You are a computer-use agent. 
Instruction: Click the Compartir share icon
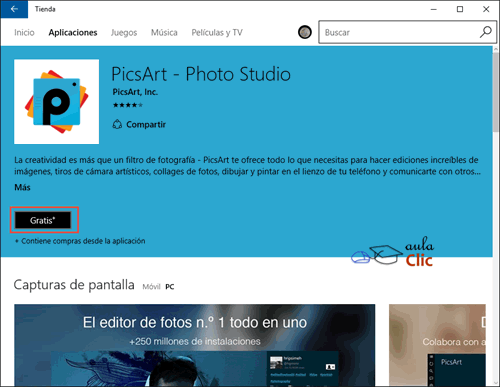click(117, 124)
